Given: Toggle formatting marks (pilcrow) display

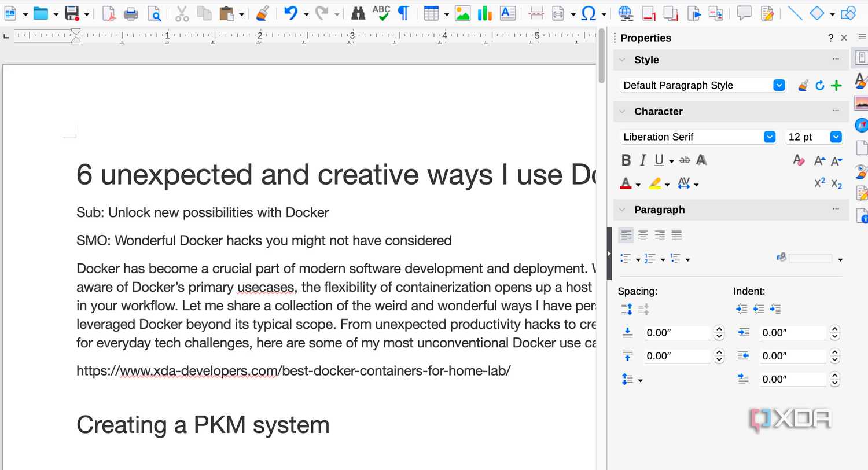Looking at the screenshot, I should click(403, 13).
